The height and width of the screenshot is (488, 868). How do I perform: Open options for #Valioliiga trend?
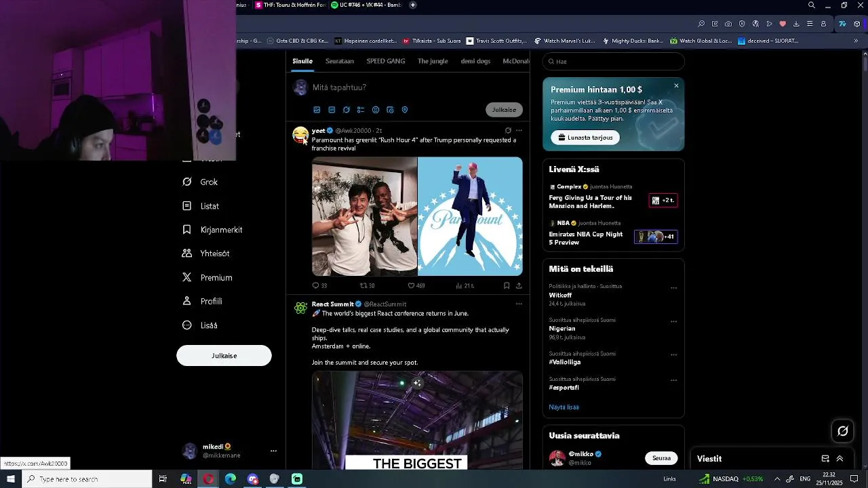pos(673,354)
